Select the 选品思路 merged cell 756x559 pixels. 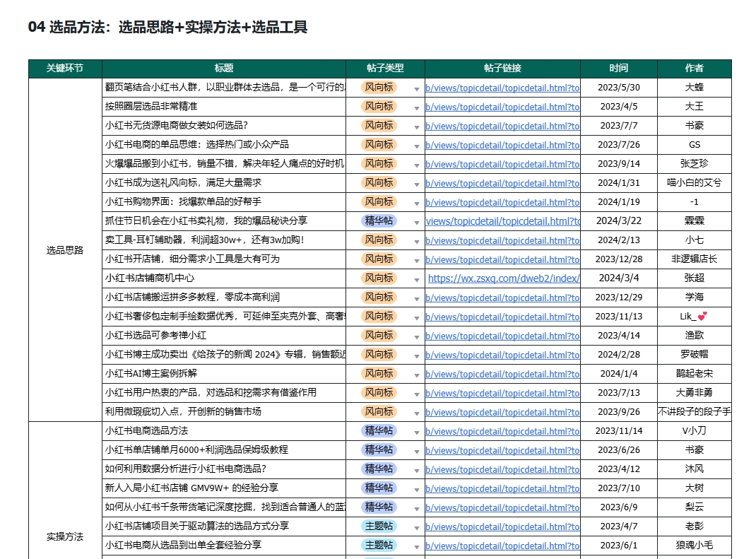click(65, 250)
